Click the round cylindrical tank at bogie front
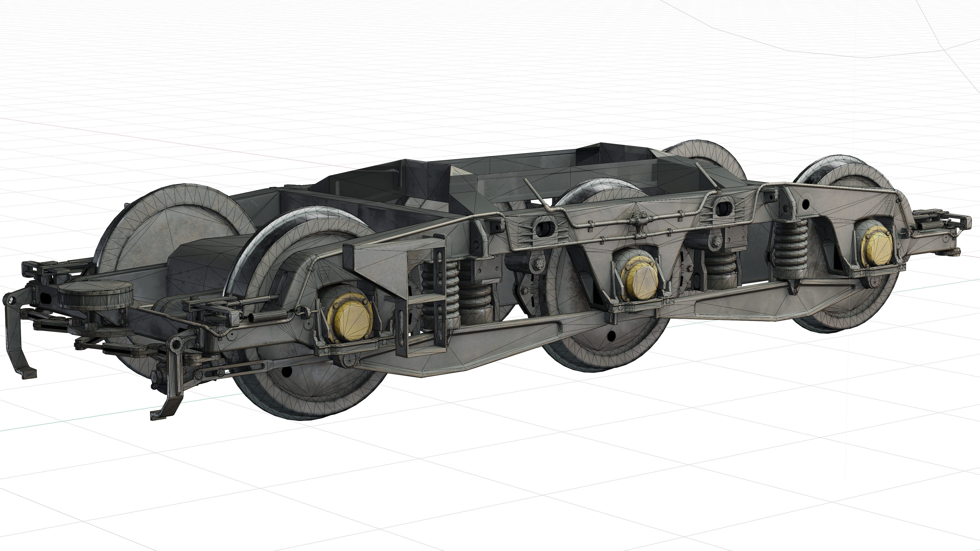Screen dimensions: 980x551 (x=95, y=295)
